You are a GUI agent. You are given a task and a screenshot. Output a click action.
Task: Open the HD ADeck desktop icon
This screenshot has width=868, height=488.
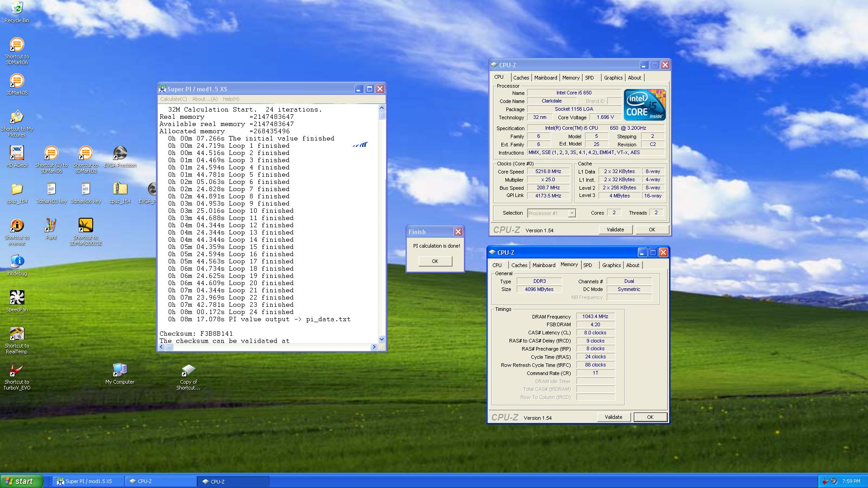pyautogui.click(x=17, y=154)
